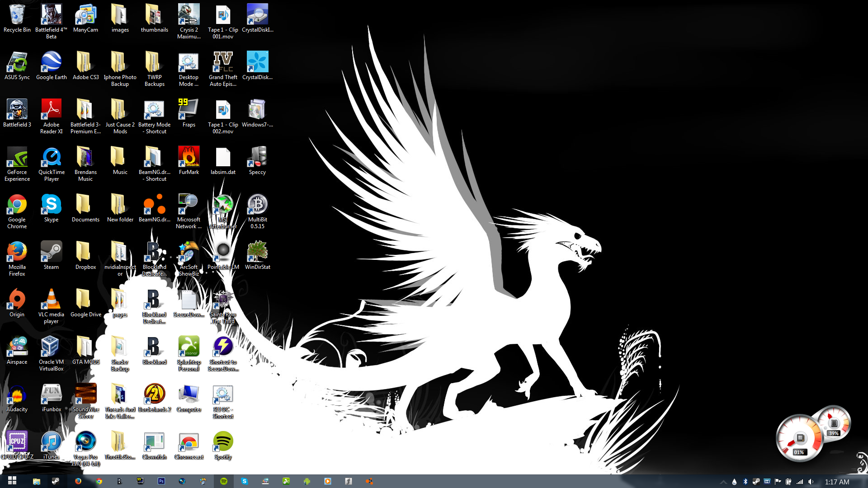Open the network signal tray icon

point(800,482)
